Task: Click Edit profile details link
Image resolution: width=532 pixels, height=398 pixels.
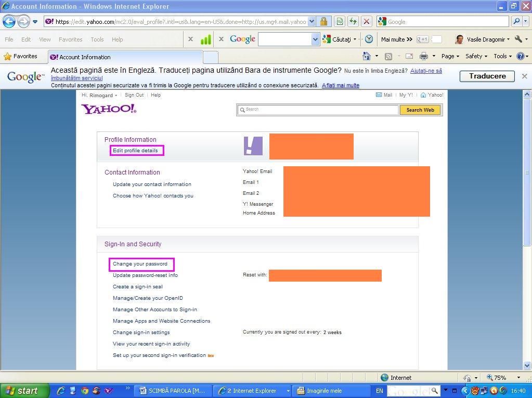Action: pos(135,151)
